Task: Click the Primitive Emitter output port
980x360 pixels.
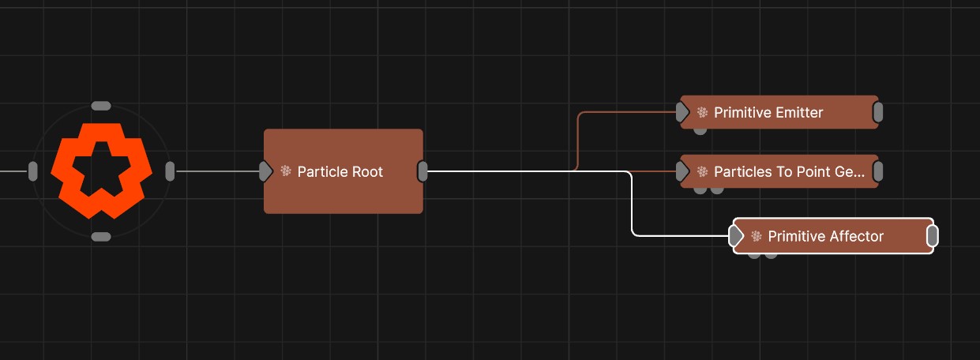Action: coord(877,113)
